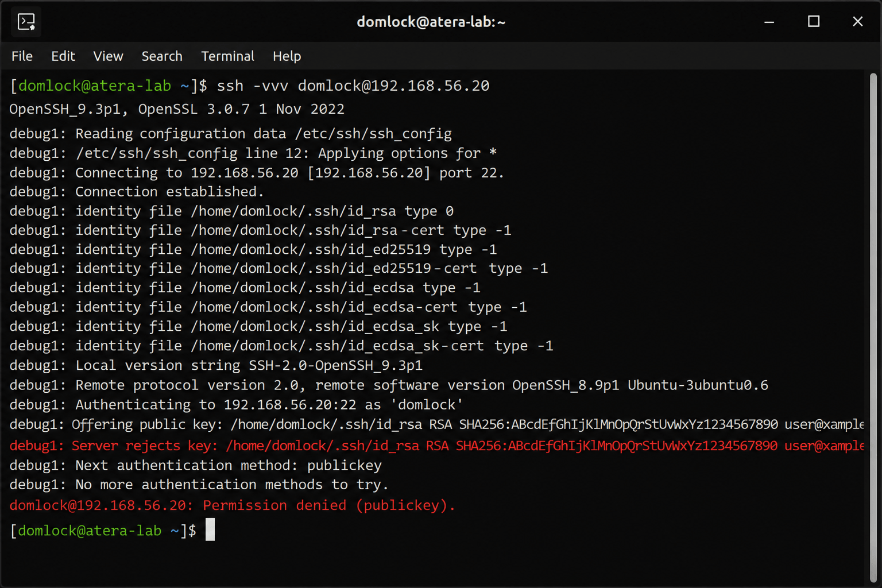Screen dimensions: 882x588
Task: Click the 'ssh_config line 12: Applying options' line
Action: point(253,153)
